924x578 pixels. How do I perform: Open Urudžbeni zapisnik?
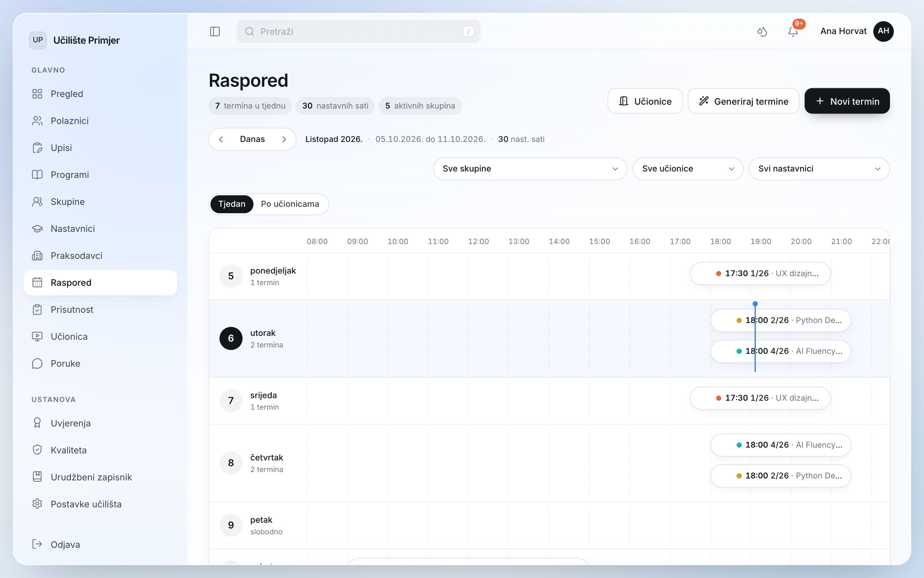pyautogui.click(x=100, y=477)
